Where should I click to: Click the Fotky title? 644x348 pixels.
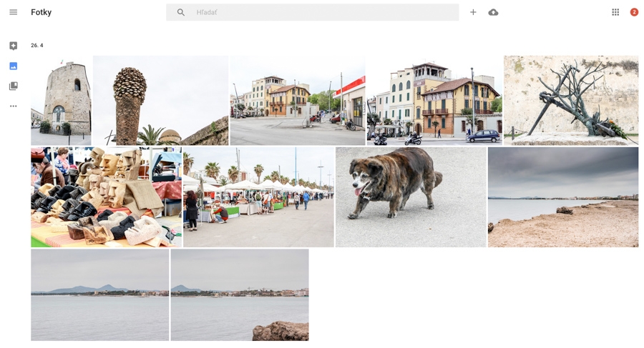[x=41, y=12]
